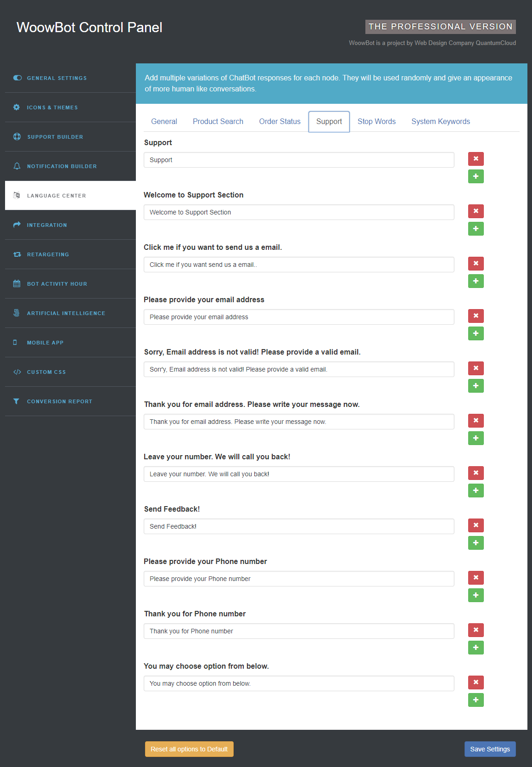Add variation for 'You may choose option from below'

[x=476, y=699]
